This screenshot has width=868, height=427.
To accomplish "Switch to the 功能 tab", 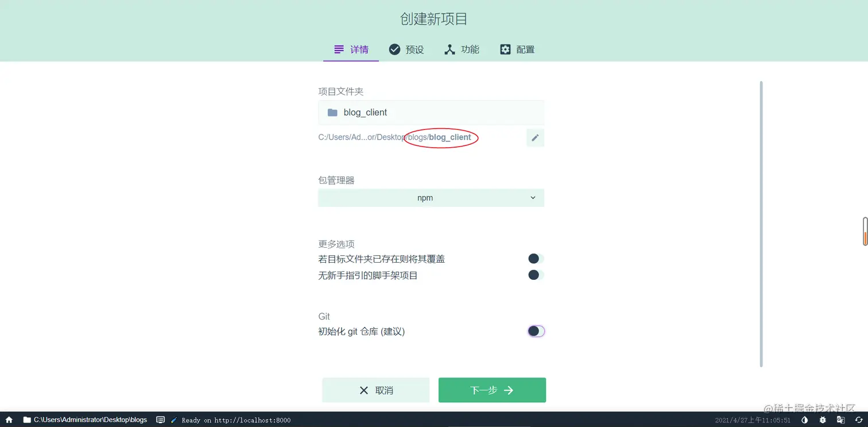I will [462, 49].
